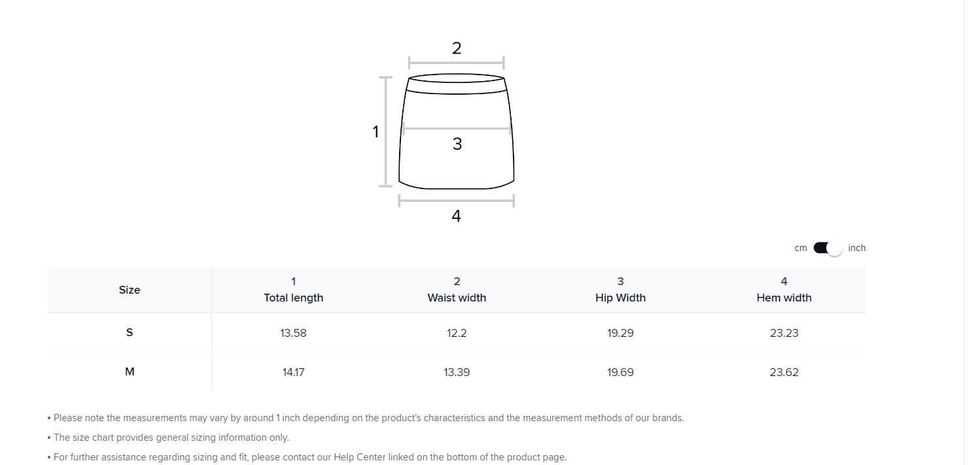
Task: Click number 2 above the skirt waist
Action: (457, 48)
